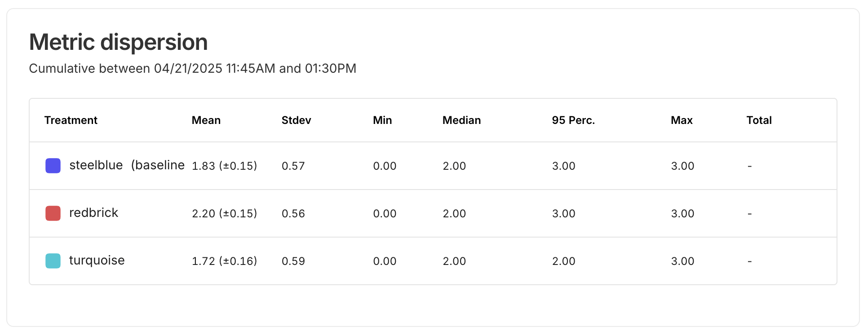
Task: Click the turquoise color swatch
Action: pos(53,261)
